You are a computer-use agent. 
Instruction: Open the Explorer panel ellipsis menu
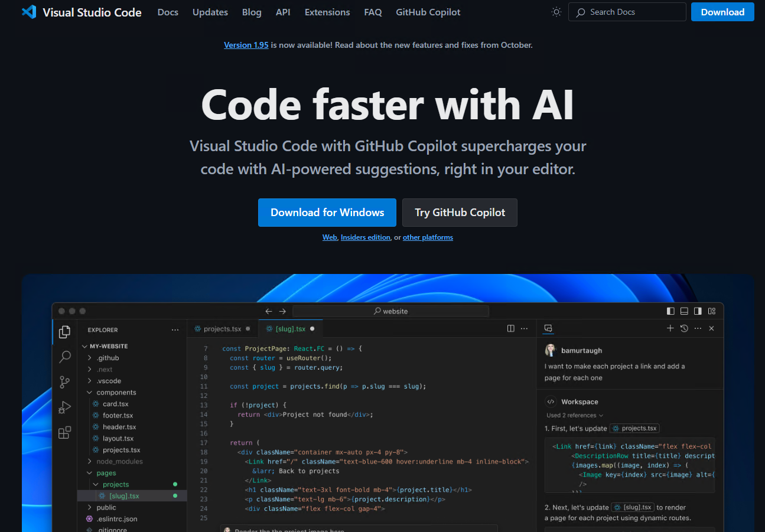175,330
